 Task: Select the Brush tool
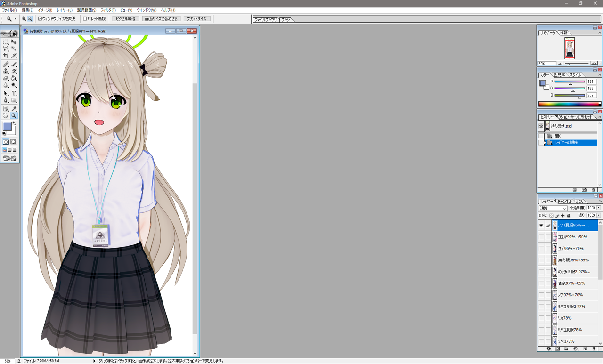[x=14, y=64]
